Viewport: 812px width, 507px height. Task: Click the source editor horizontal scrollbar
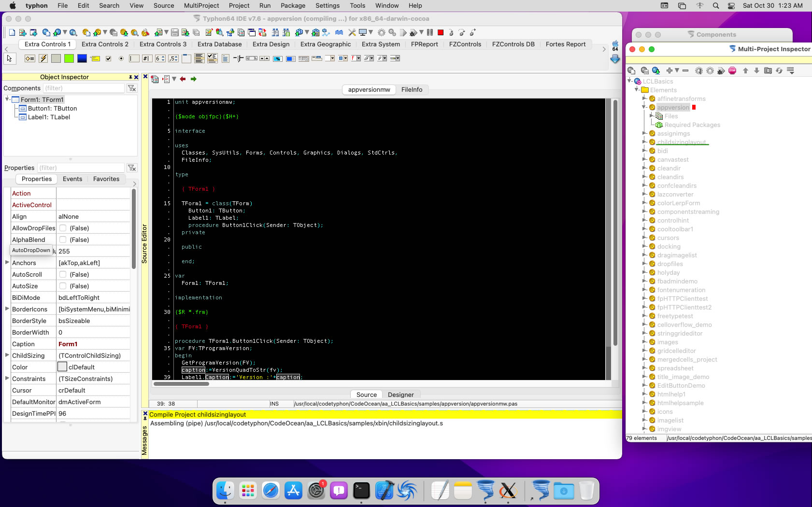181,384
